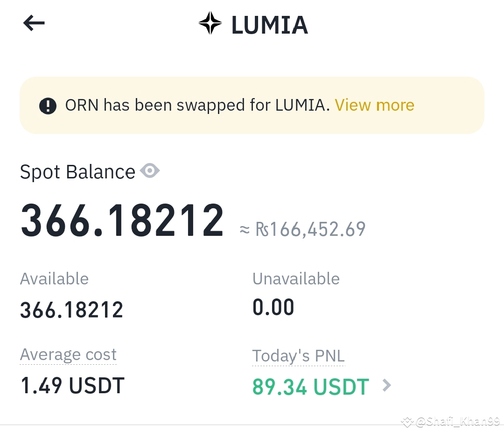Open PNL details via green 89.34 USDT
Viewport: 504px width, 432px height.
point(310,386)
